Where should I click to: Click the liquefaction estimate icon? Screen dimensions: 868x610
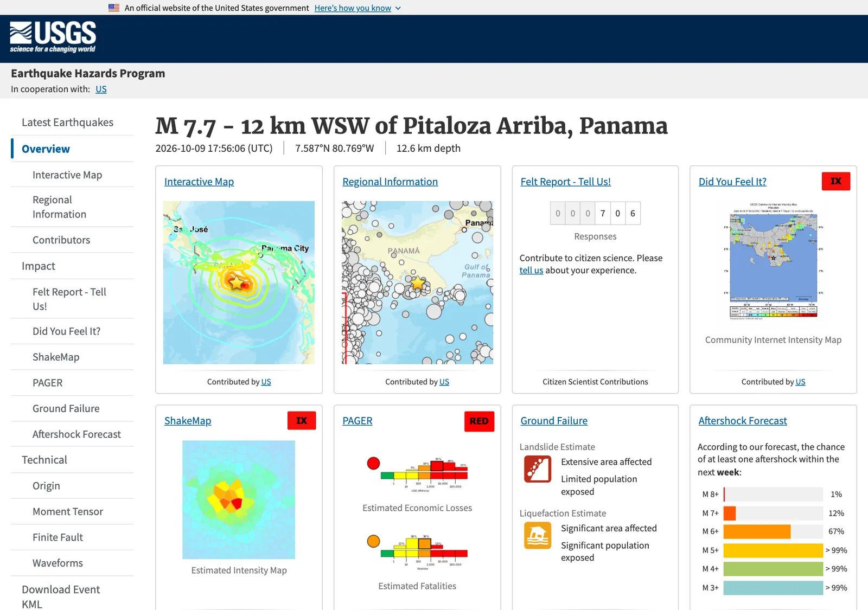pyautogui.click(x=538, y=535)
